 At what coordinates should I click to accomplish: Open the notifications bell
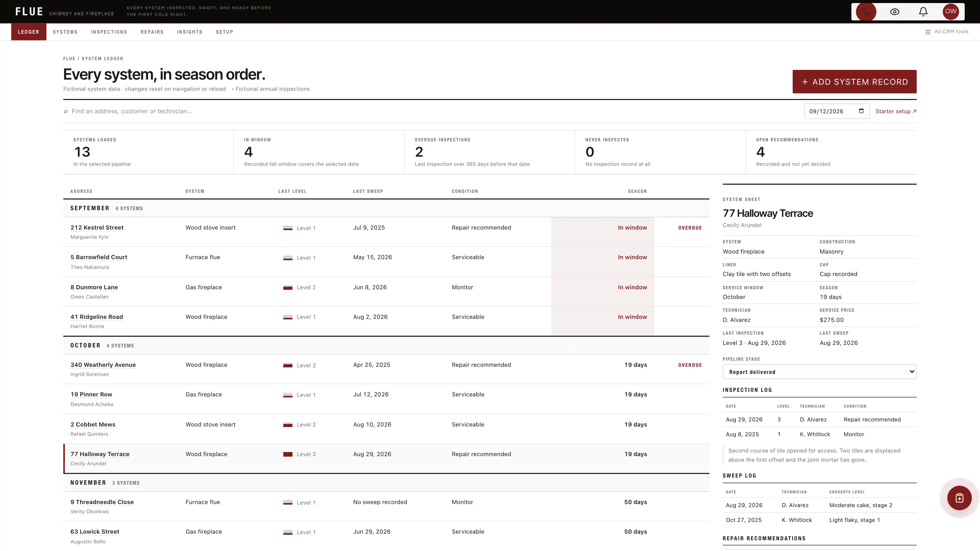(923, 11)
